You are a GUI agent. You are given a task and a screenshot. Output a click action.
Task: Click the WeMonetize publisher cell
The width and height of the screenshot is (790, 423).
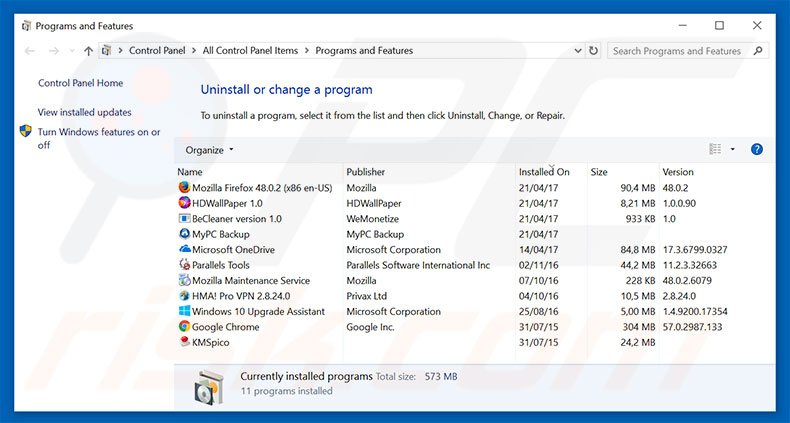click(372, 219)
